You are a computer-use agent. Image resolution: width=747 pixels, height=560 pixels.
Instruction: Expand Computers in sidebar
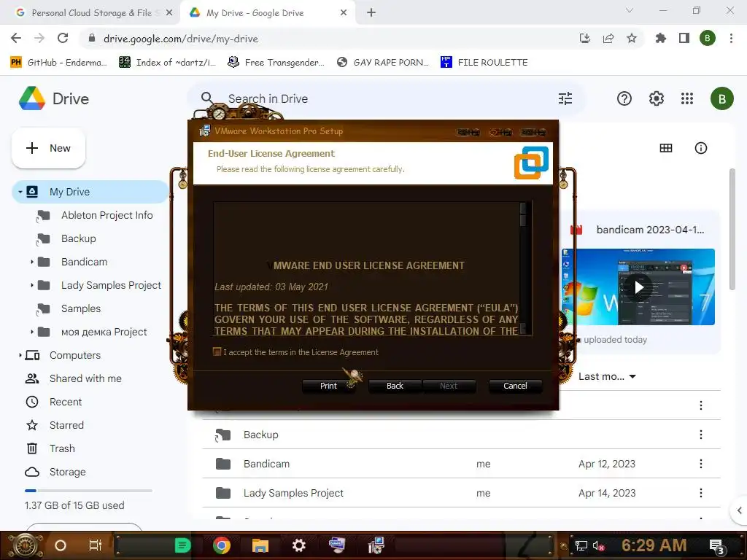pos(20,355)
